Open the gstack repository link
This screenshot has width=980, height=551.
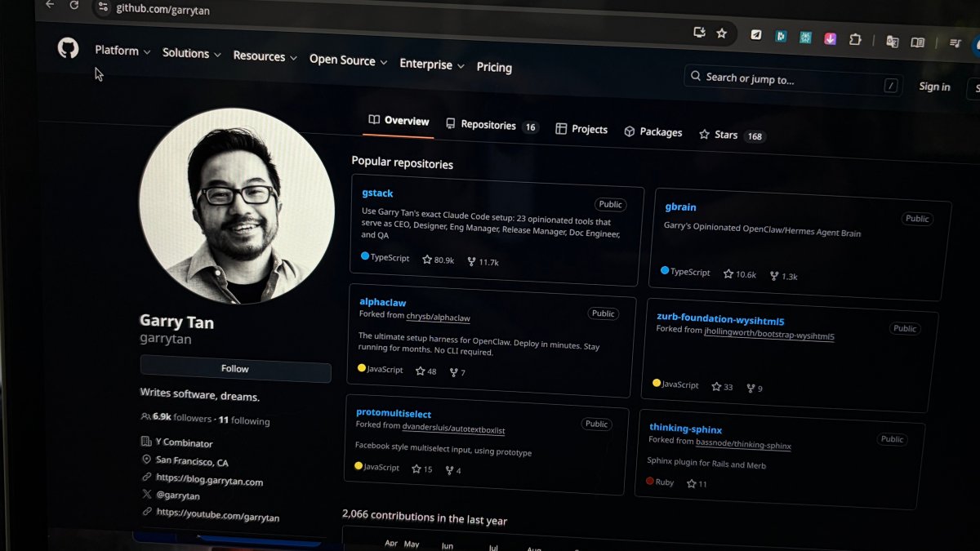click(377, 193)
